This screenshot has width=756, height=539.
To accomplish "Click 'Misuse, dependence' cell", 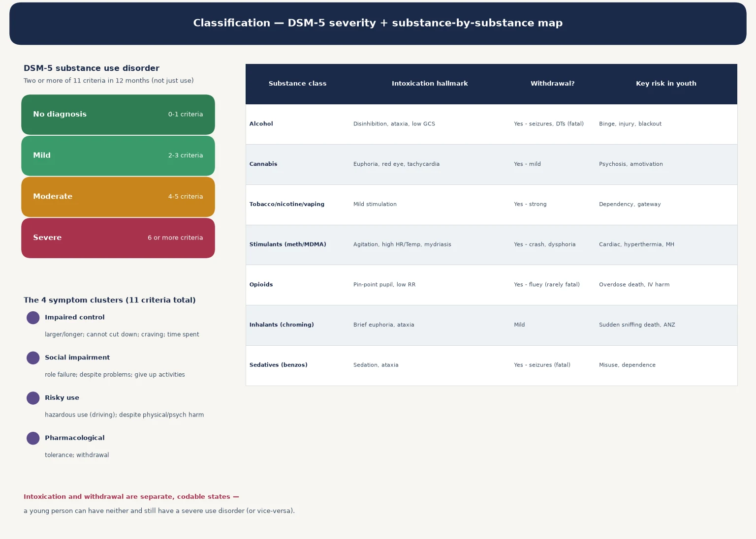I will 627,365.
